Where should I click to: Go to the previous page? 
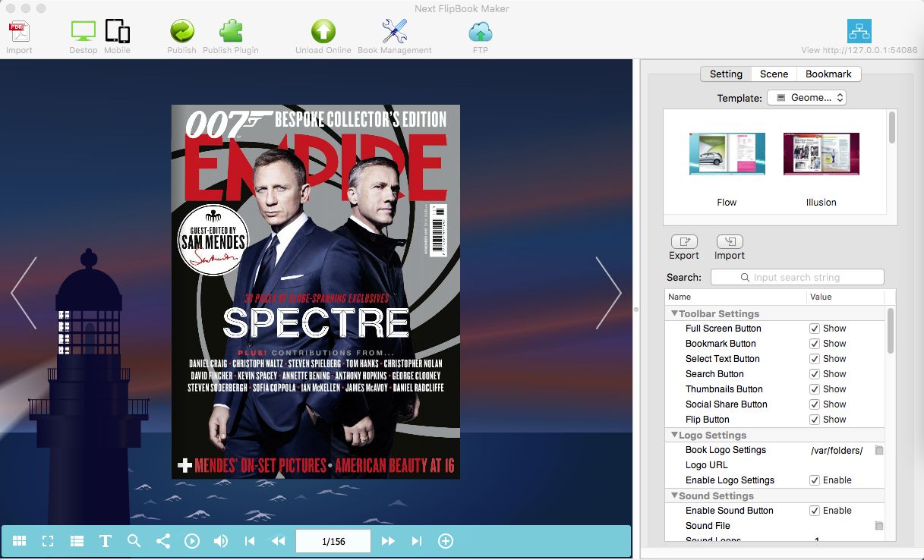[279, 541]
